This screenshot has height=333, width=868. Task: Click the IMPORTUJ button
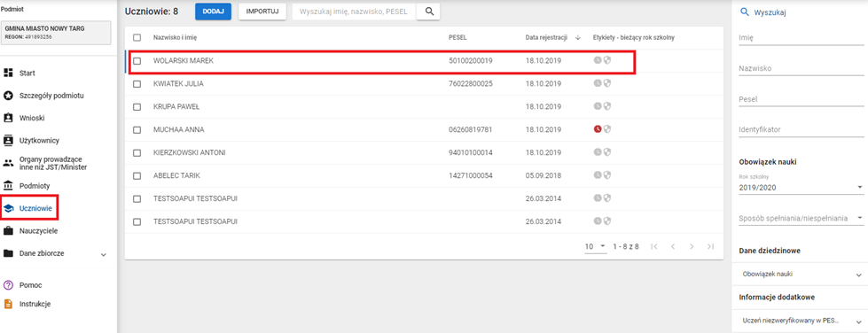tap(262, 11)
